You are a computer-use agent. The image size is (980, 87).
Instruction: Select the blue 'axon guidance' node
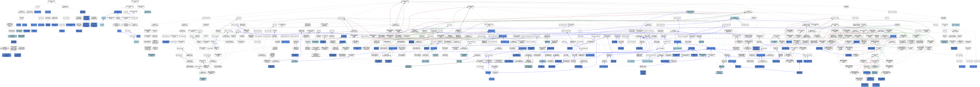492,79
